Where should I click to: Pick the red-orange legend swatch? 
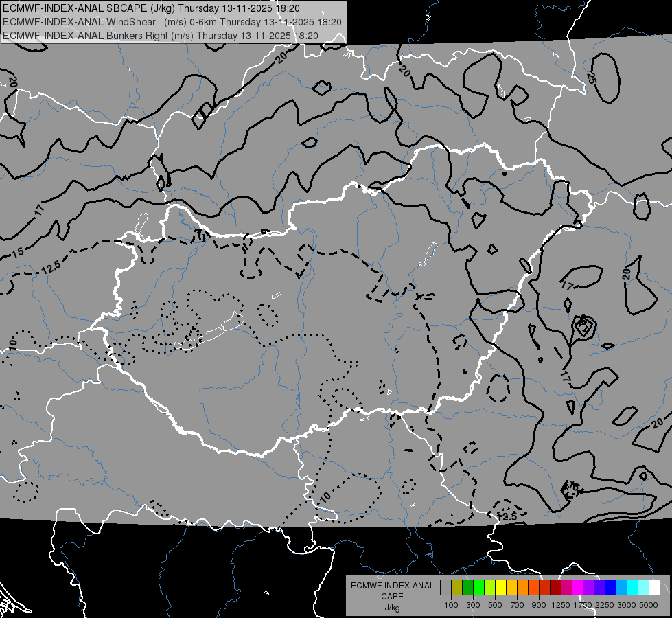[x=533, y=587]
